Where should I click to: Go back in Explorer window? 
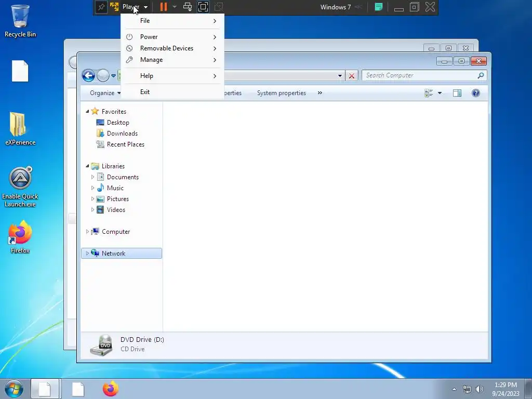point(88,76)
